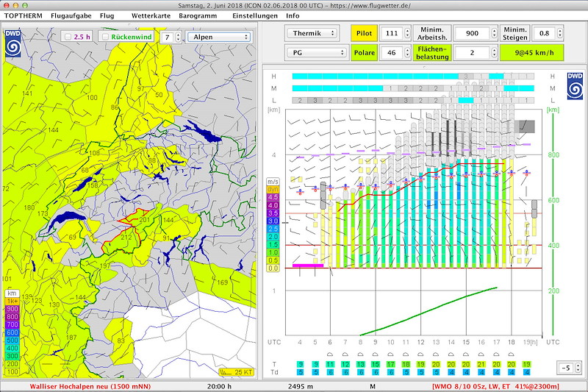Adjust the Minim. Steigen stepper arrows
The height and width of the screenshot is (392, 588).
pyautogui.click(x=560, y=33)
